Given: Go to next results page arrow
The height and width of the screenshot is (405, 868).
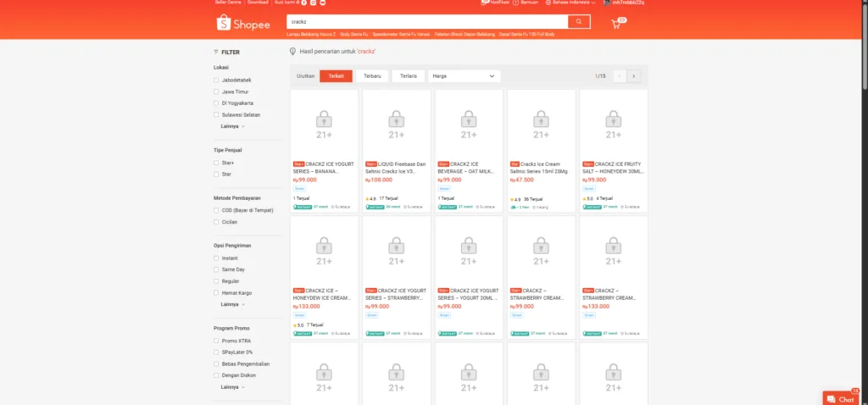Looking at the screenshot, I should 634,76.
